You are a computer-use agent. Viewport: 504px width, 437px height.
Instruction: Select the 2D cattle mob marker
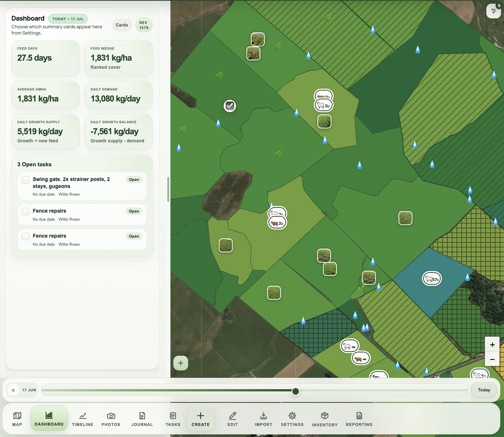click(x=277, y=223)
